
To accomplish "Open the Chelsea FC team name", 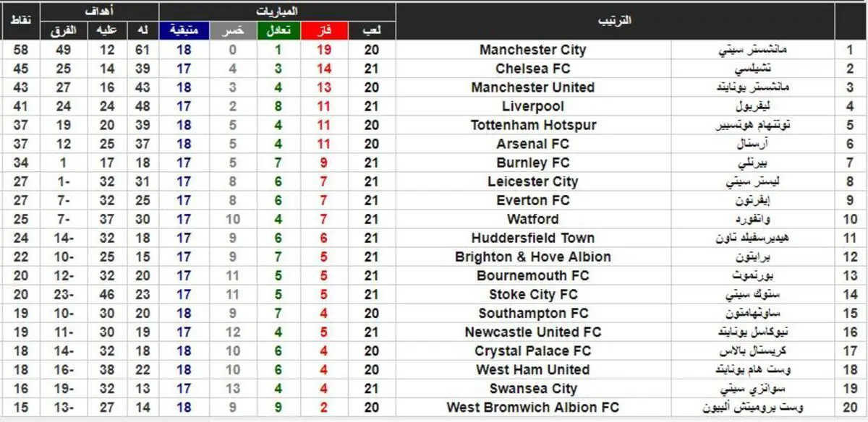I will 533,69.
